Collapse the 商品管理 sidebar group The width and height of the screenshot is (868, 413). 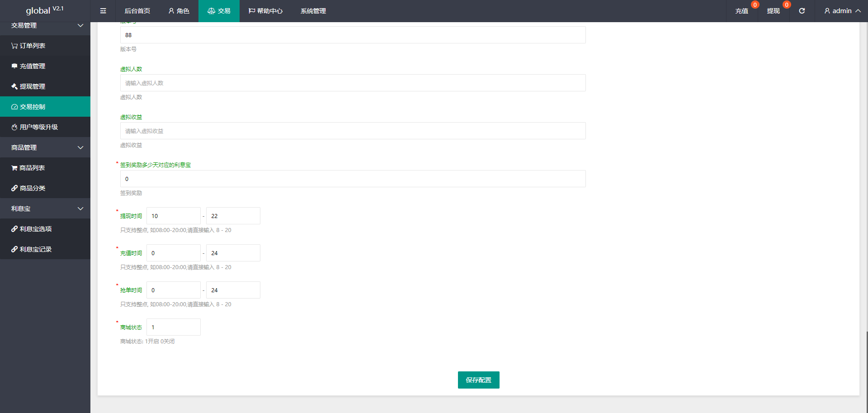click(x=45, y=147)
